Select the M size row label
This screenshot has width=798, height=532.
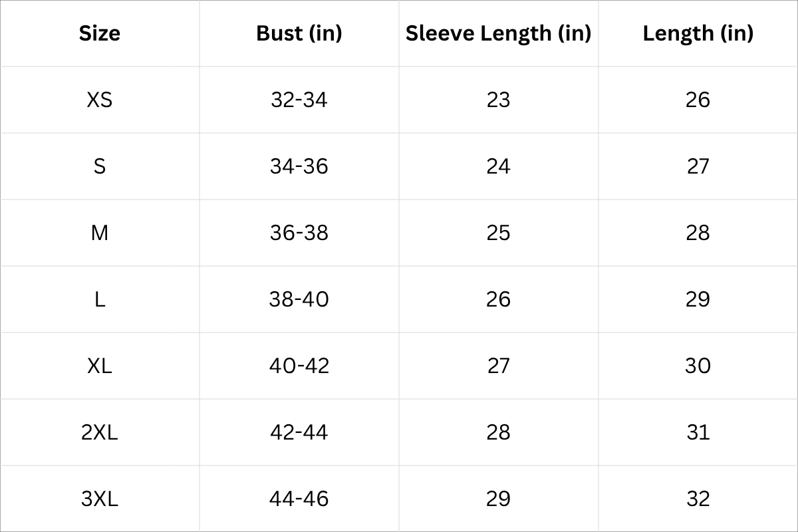click(100, 233)
